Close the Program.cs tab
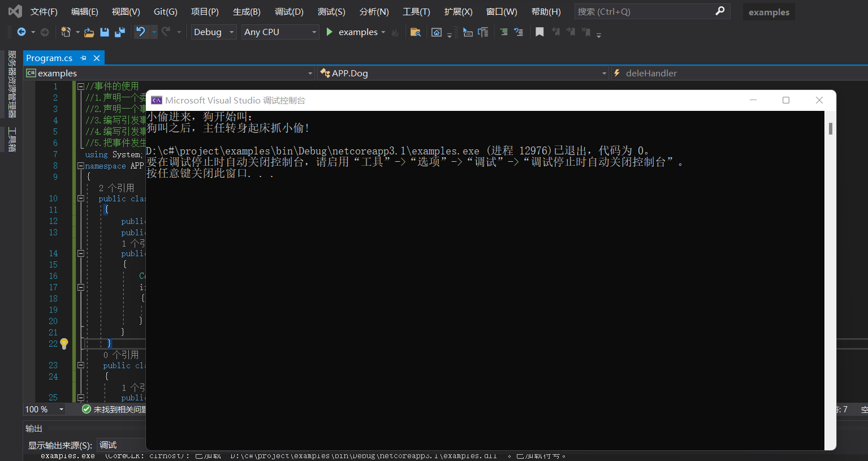This screenshot has width=868, height=461. point(97,58)
